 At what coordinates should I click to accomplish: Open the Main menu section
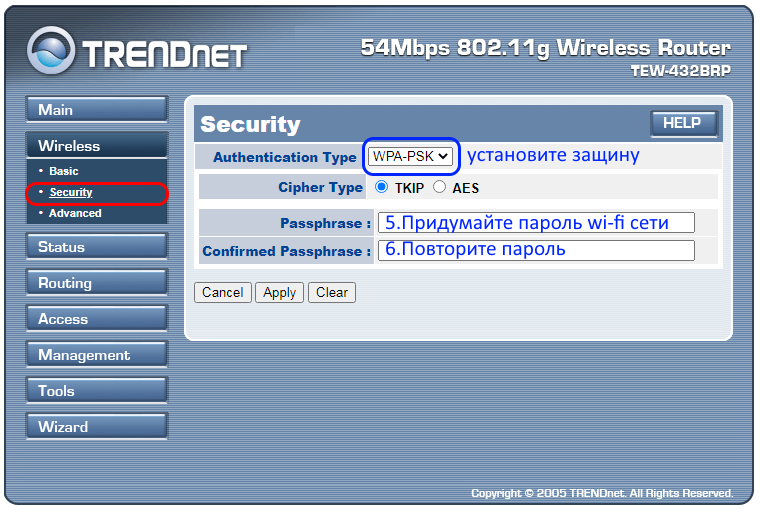coord(97,110)
